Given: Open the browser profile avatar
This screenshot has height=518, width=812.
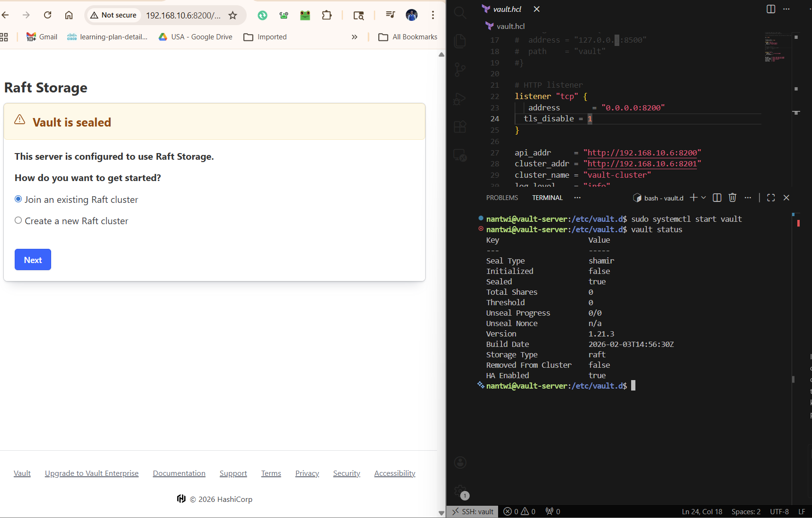Looking at the screenshot, I should (411, 15).
